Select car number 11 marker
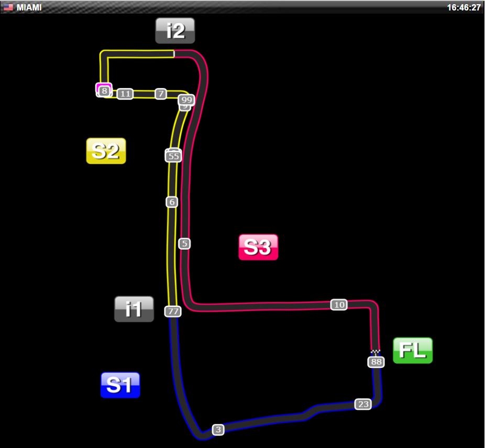 tap(125, 94)
